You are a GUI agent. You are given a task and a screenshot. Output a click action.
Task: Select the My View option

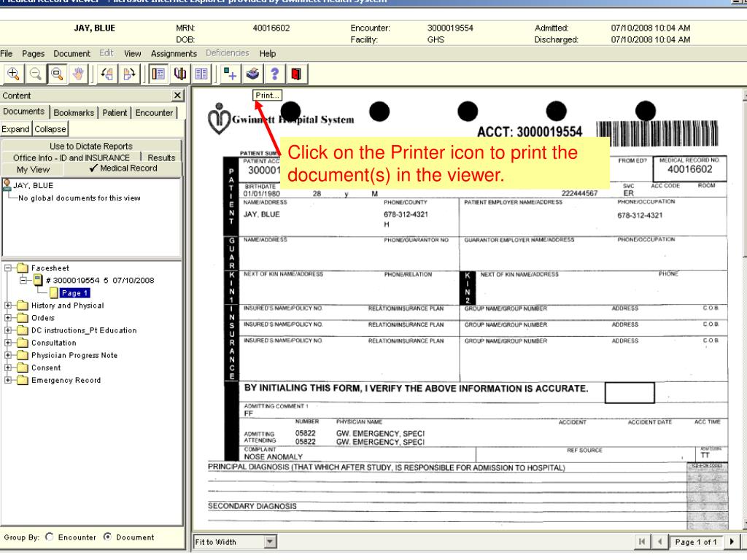[33, 169]
